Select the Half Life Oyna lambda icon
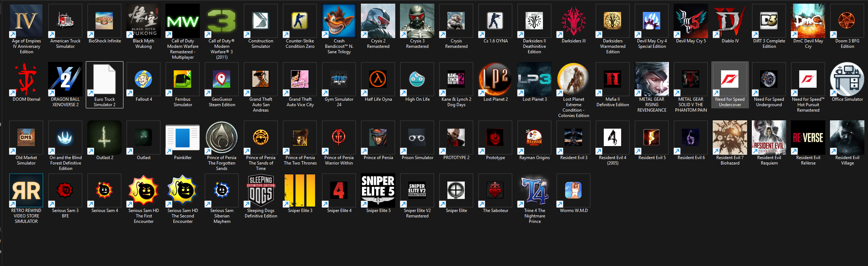 (x=378, y=79)
